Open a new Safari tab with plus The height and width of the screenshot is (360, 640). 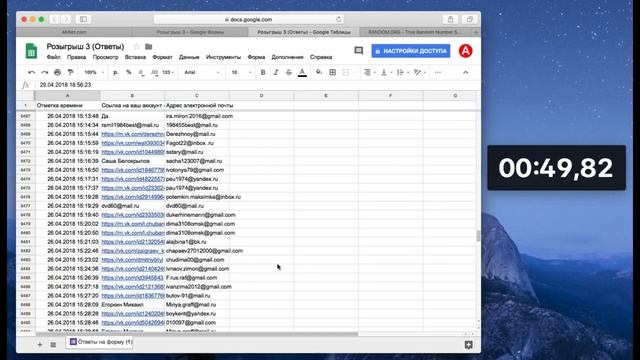coord(476,32)
